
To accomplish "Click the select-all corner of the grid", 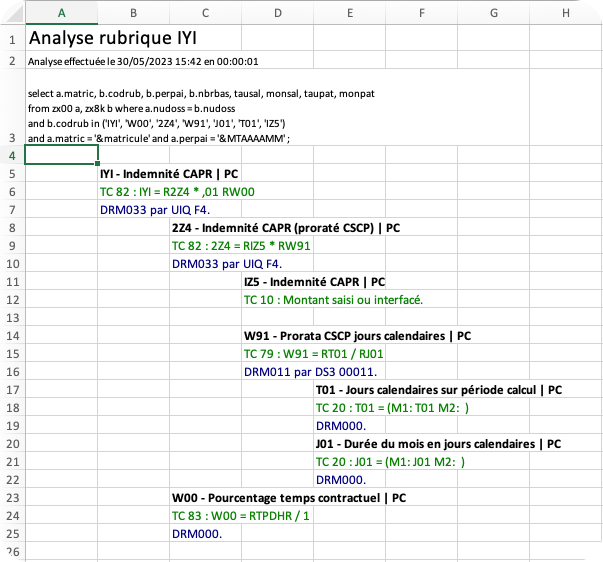I will point(12,12).
